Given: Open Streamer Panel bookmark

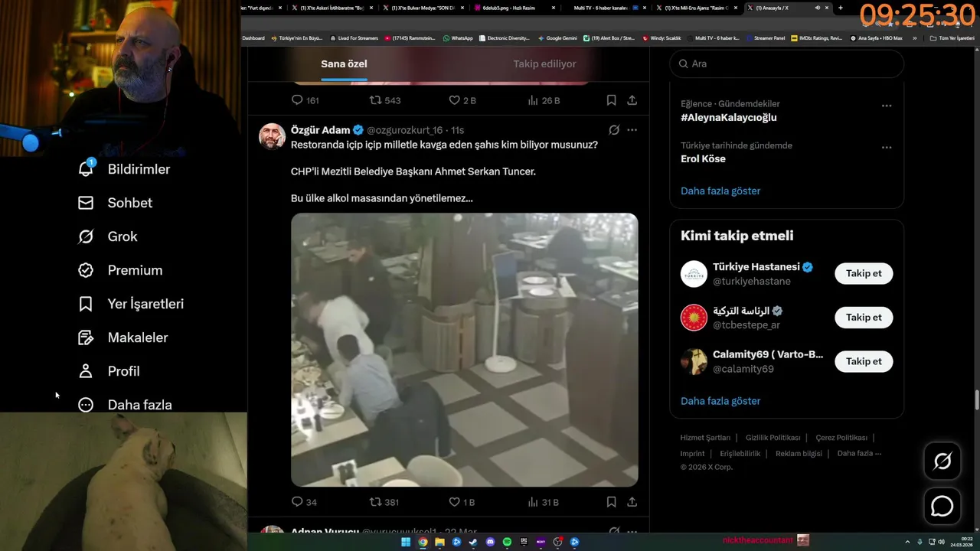Looking at the screenshot, I should click(765, 37).
